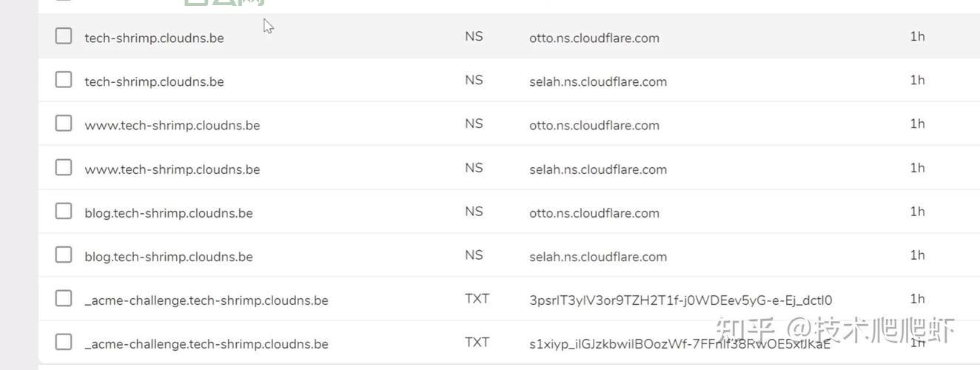Tick checkbox for tech-shrimp.cloudns.be otto NS record
Image resolution: width=980 pixels, height=370 pixels.
click(x=64, y=36)
